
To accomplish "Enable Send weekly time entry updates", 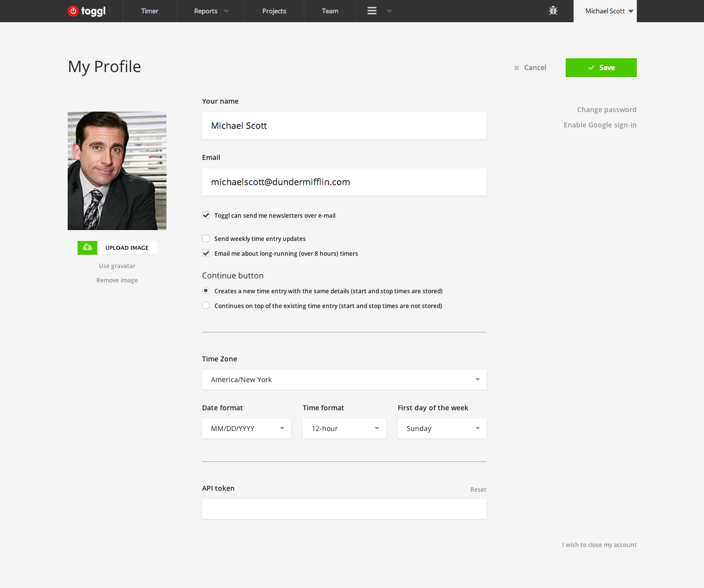I will [x=206, y=238].
